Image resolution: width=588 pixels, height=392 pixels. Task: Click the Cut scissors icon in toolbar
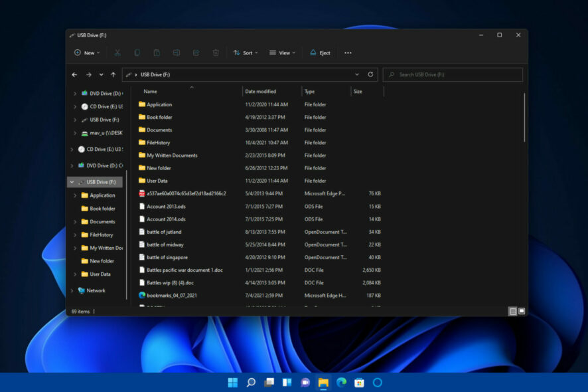click(117, 53)
